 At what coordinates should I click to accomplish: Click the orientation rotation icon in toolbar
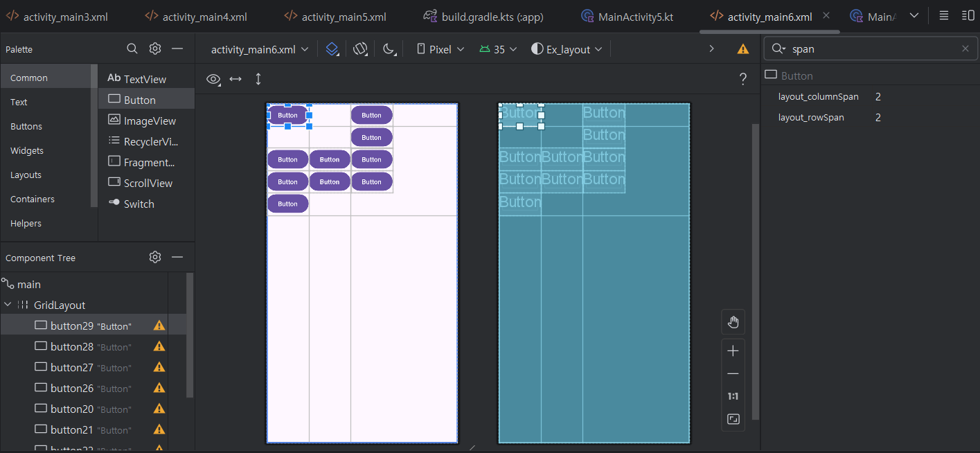360,48
